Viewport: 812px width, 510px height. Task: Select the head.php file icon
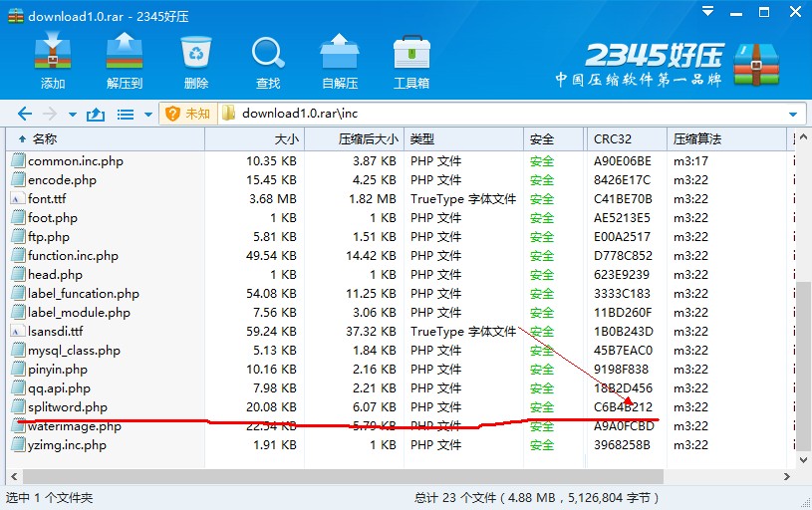(x=18, y=274)
